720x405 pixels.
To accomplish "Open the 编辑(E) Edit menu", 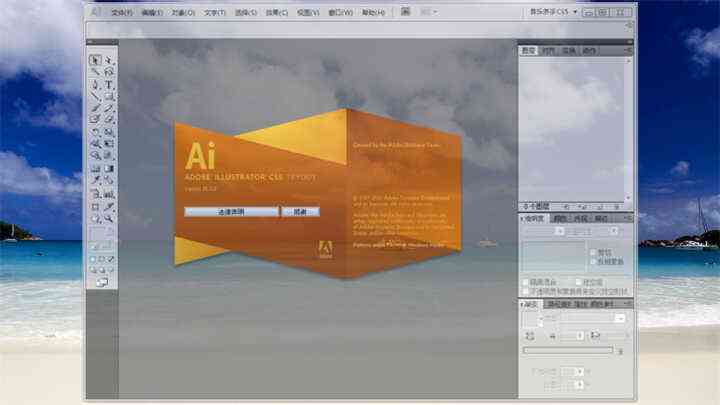I will click(x=152, y=12).
